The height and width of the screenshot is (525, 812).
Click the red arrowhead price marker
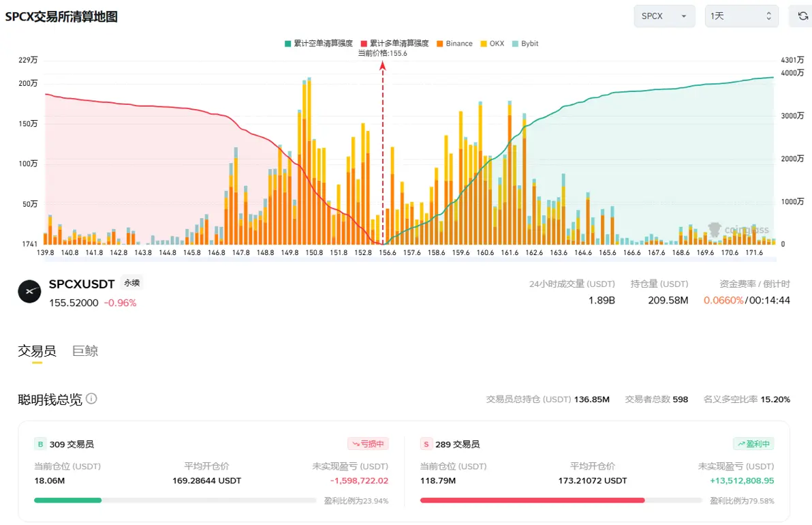383,65
